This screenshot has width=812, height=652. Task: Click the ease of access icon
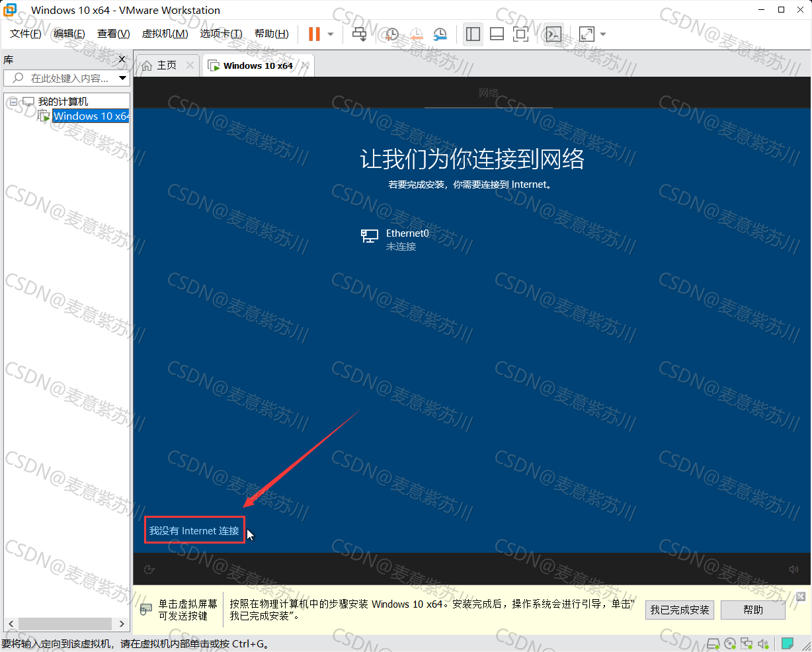pos(149,569)
